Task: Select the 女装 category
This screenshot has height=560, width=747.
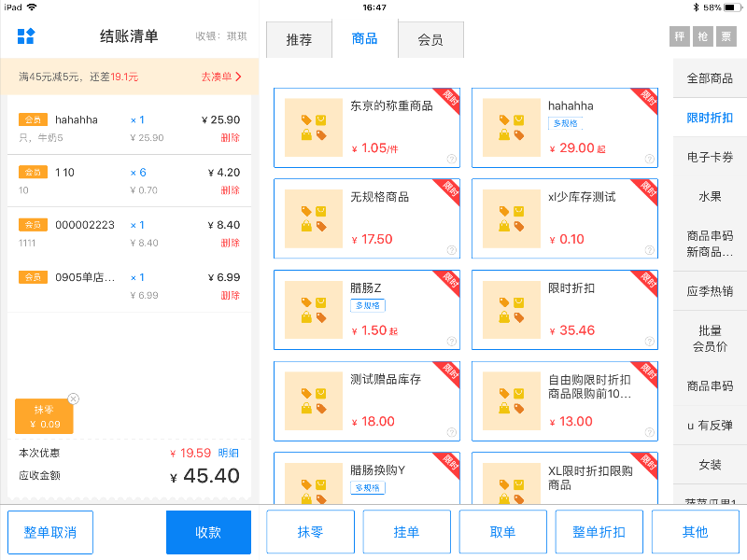Action: pyautogui.click(x=710, y=465)
